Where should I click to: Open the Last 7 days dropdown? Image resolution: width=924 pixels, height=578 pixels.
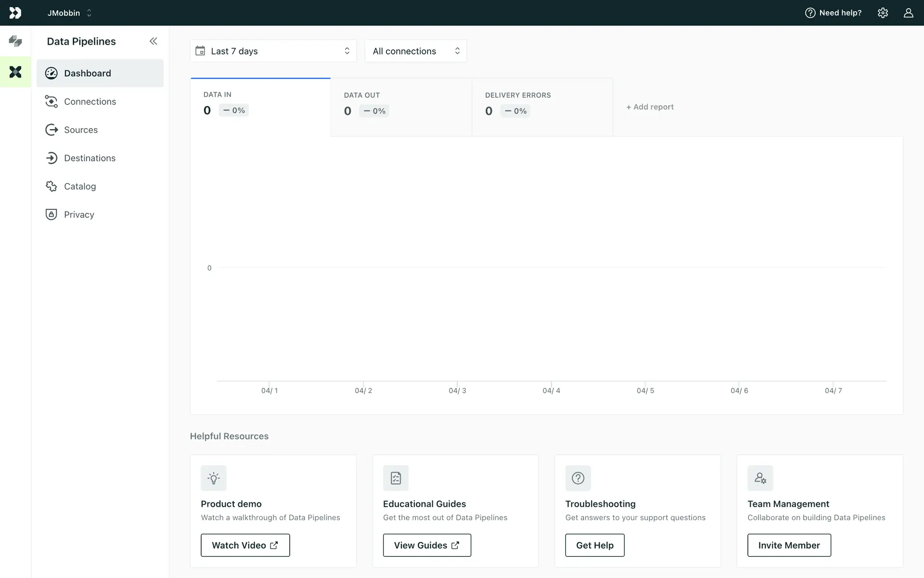click(273, 51)
